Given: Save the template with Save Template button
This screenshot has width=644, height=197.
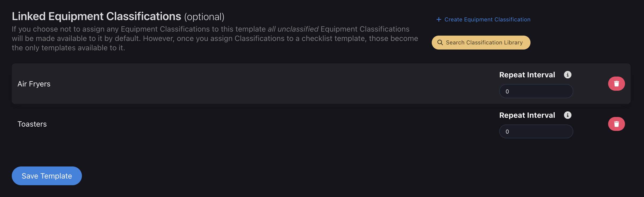Looking at the screenshot, I should tap(47, 176).
